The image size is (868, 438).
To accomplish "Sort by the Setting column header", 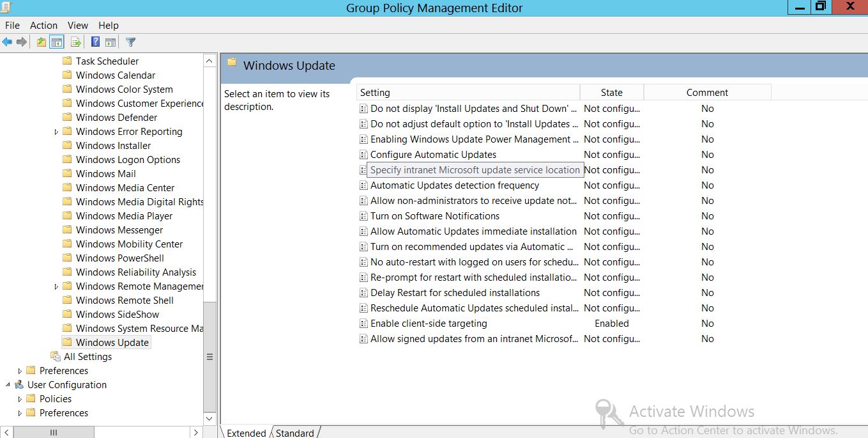I will coord(468,93).
